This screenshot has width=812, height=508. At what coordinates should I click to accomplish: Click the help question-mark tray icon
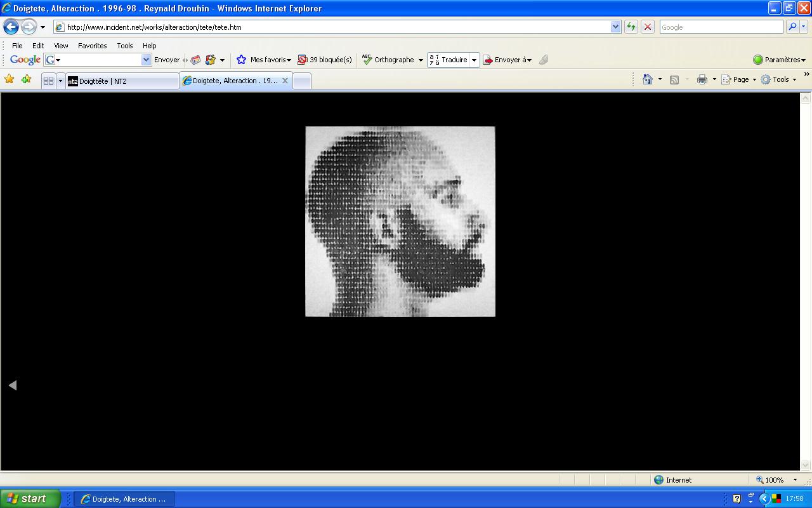point(737,499)
